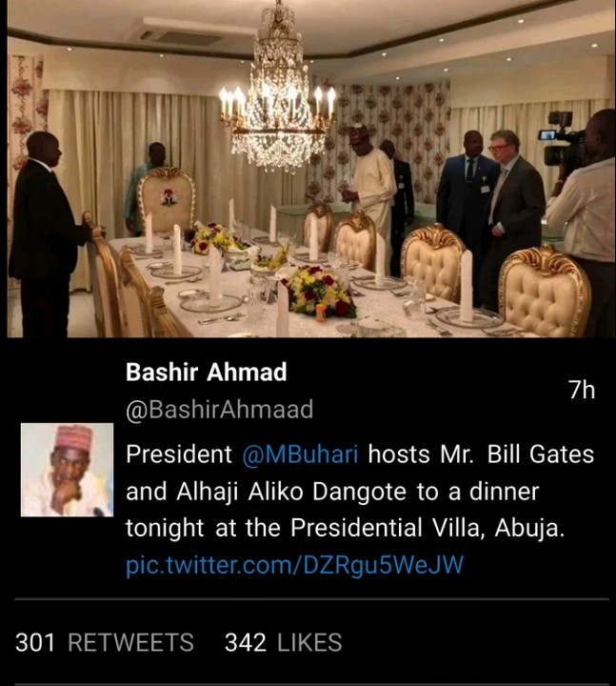
Task: View the 301 retweets count
Action: pyautogui.click(x=35, y=643)
